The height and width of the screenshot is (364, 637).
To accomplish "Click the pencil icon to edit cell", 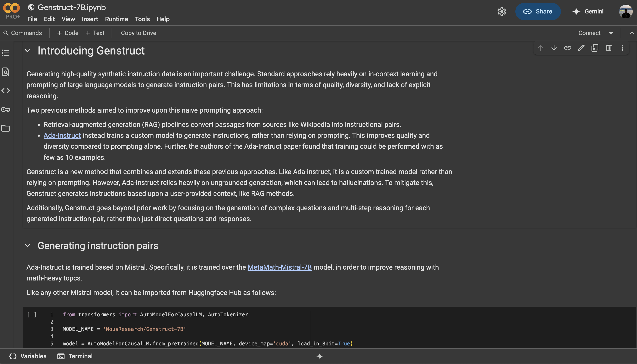I will (x=581, y=48).
